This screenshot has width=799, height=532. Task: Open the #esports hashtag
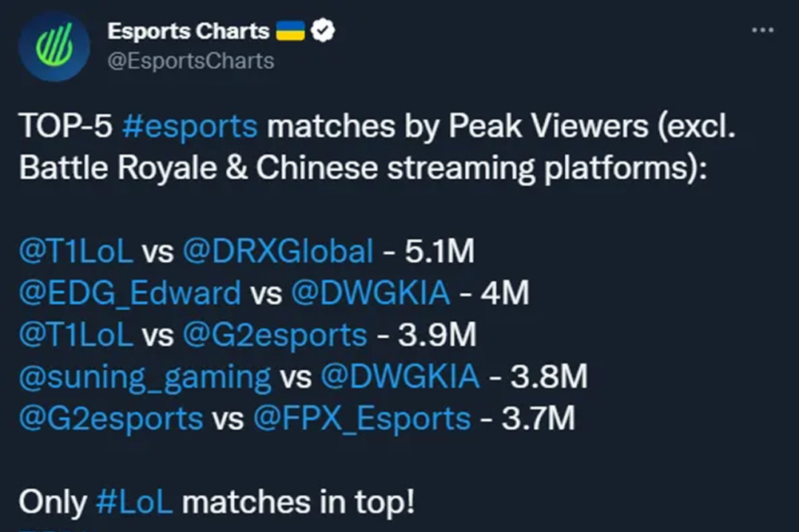click(x=190, y=127)
